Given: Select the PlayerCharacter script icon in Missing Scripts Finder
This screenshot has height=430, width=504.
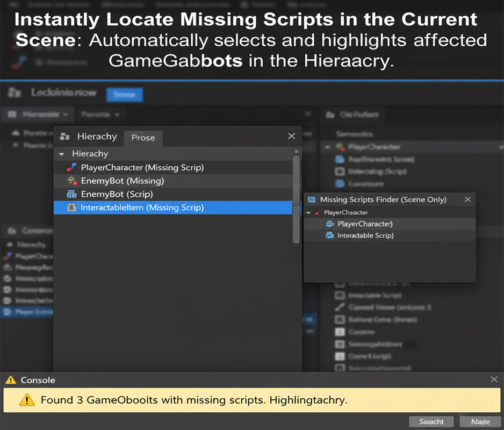Looking at the screenshot, I should (329, 224).
